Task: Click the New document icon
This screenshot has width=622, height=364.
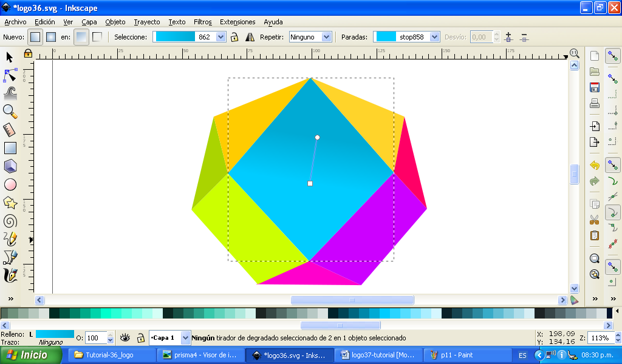Action: pyautogui.click(x=594, y=56)
